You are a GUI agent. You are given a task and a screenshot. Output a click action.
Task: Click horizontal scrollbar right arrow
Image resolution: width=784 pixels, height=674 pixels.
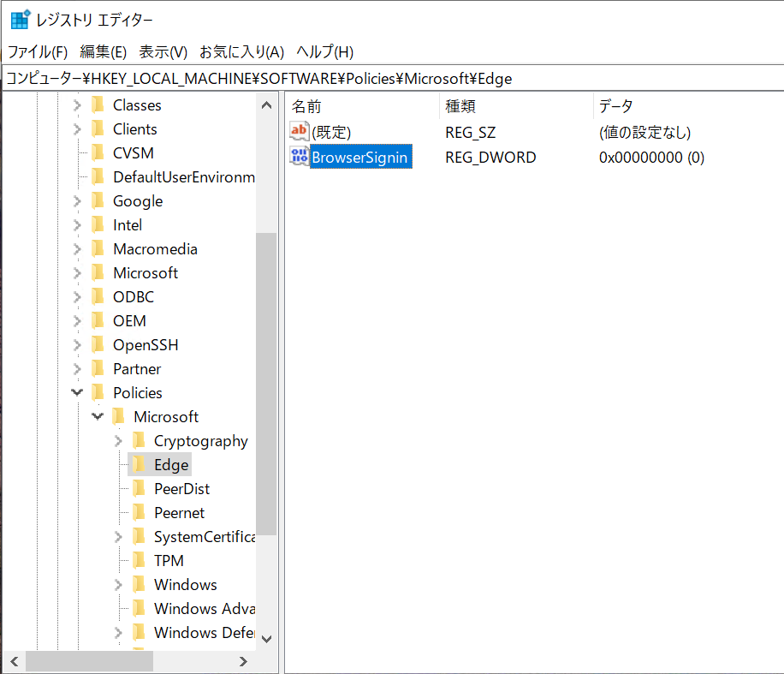point(243,661)
